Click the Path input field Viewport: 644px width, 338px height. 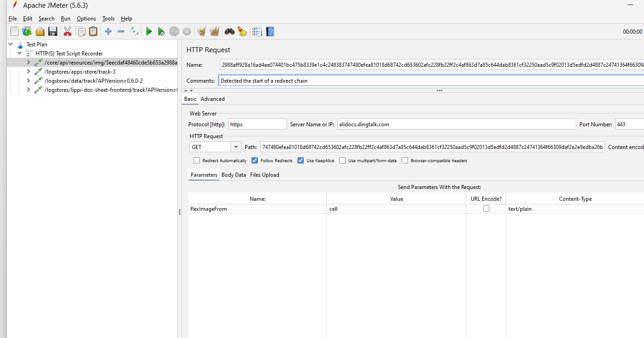click(x=433, y=147)
